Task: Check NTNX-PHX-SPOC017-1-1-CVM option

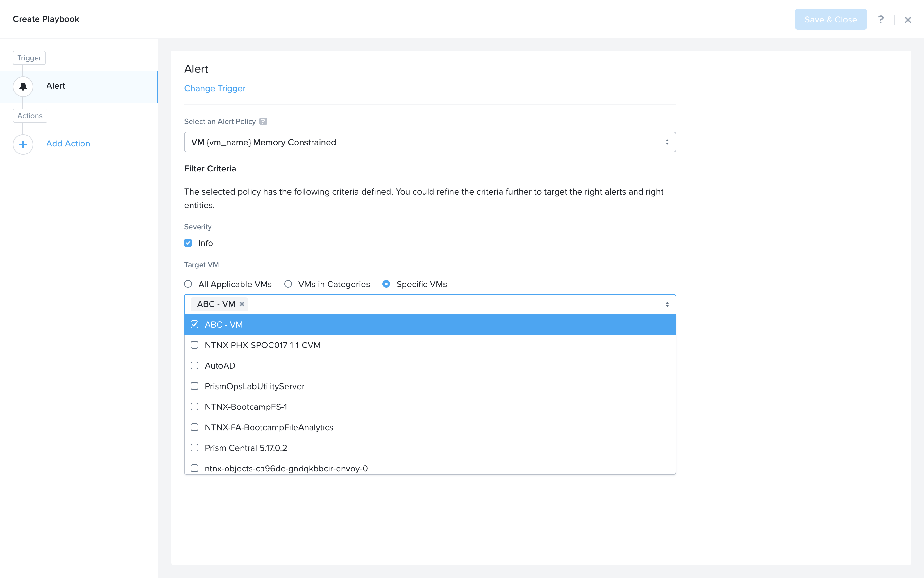Action: click(195, 345)
